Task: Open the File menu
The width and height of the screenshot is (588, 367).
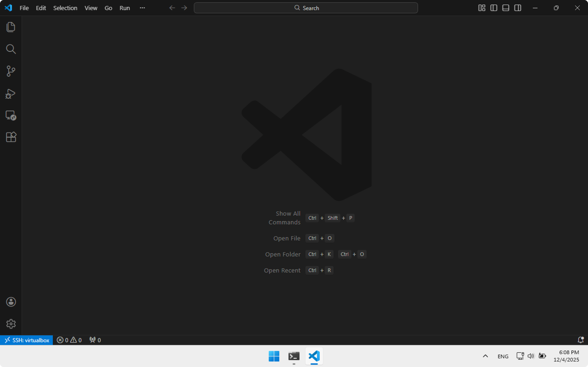Action: pyautogui.click(x=24, y=8)
